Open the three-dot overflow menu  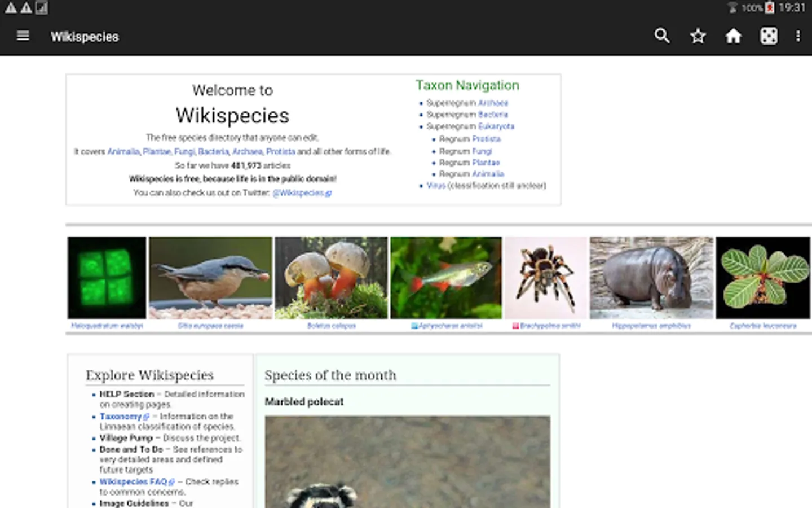[x=798, y=36]
